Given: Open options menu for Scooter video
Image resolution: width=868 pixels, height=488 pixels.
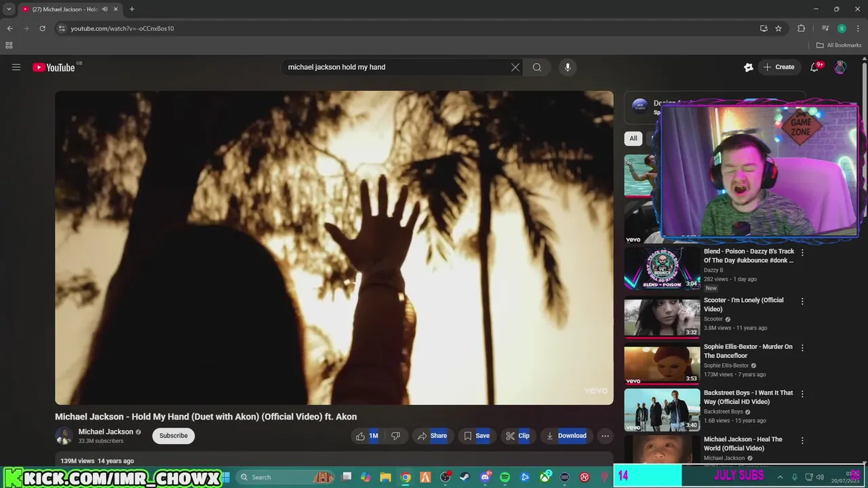Looking at the screenshot, I should [802, 301].
